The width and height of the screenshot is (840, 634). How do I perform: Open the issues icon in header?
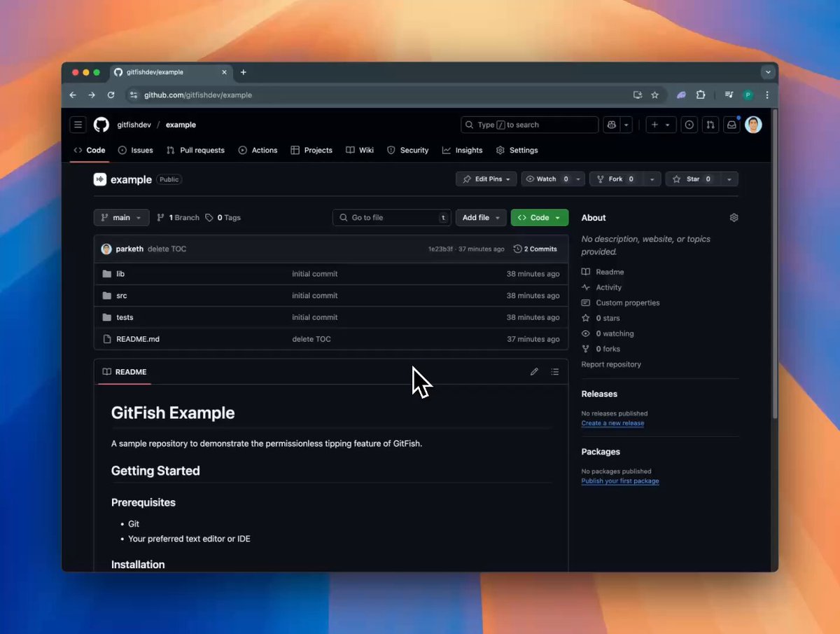pyautogui.click(x=689, y=125)
